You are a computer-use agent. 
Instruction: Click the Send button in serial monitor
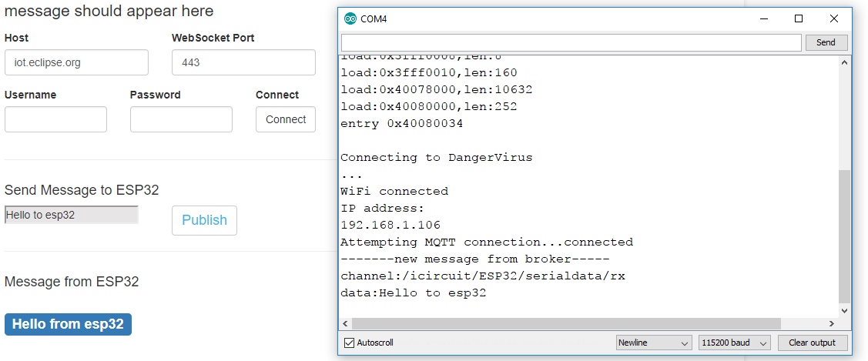pyautogui.click(x=826, y=42)
